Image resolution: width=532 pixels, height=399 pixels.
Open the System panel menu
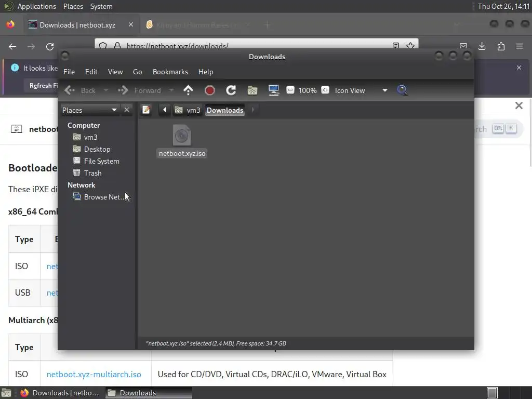click(x=101, y=6)
